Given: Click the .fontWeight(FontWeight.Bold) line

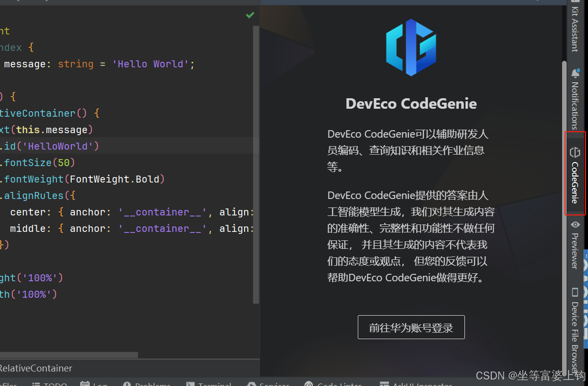Looking at the screenshot, I should coord(83,179).
